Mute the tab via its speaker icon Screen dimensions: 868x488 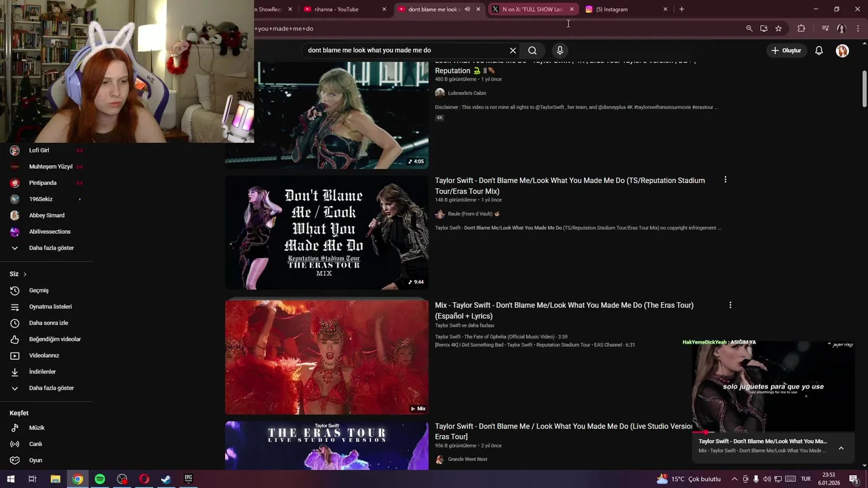click(x=467, y=9)
